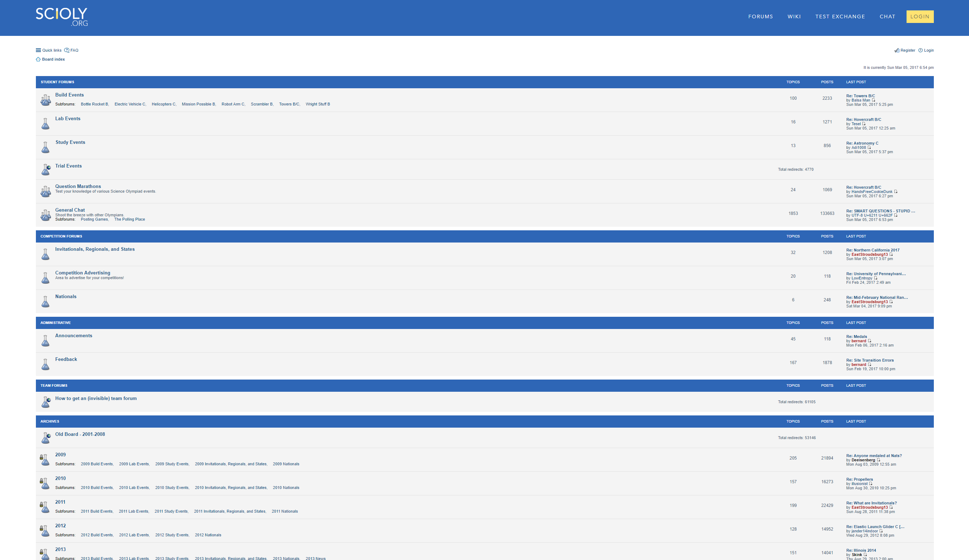View latest post icon beside Balsa Man
This screenshot has height=560, width=969.
(873, 100)
